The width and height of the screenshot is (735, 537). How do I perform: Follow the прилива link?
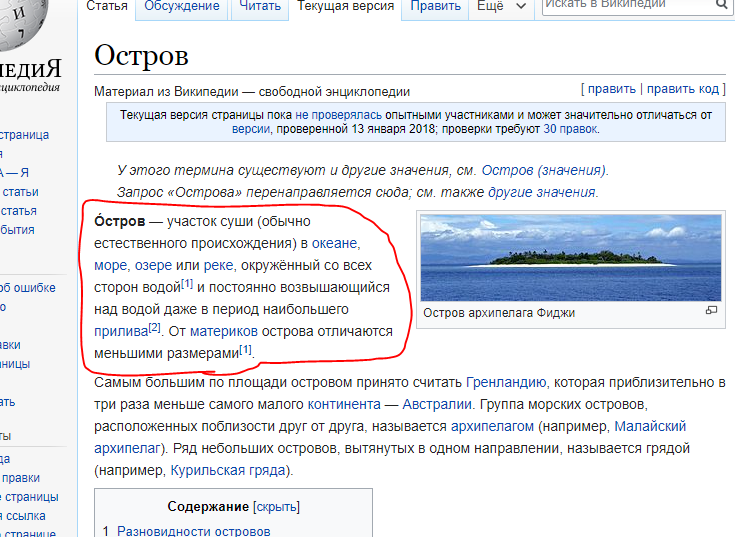pyautogui.click(x=121, y=332)
